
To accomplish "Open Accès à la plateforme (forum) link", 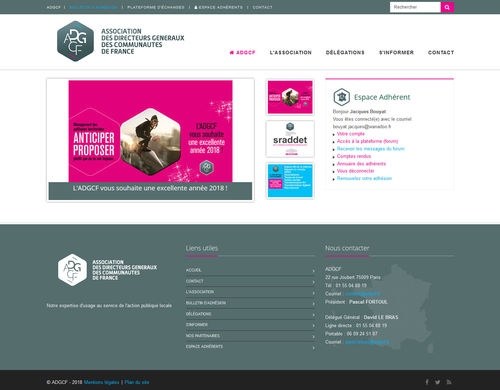I will tap(367, 141).
